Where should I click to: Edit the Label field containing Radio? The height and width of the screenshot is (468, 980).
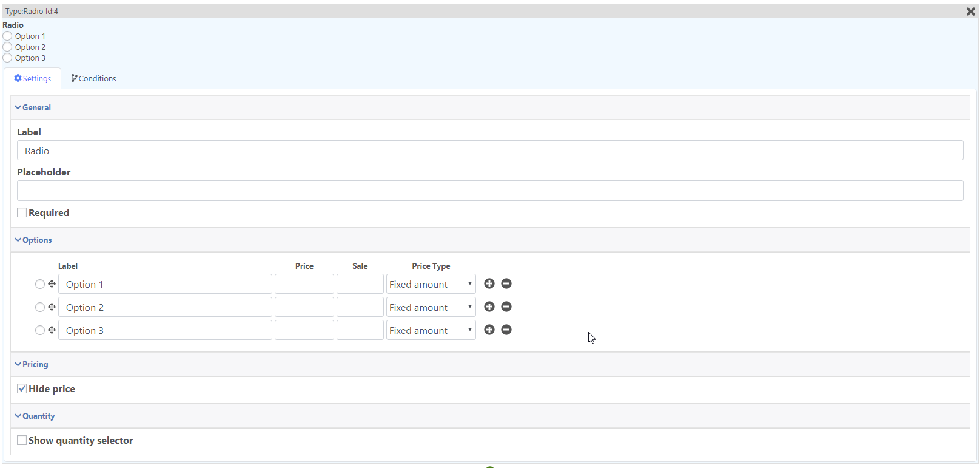(490, 151)
